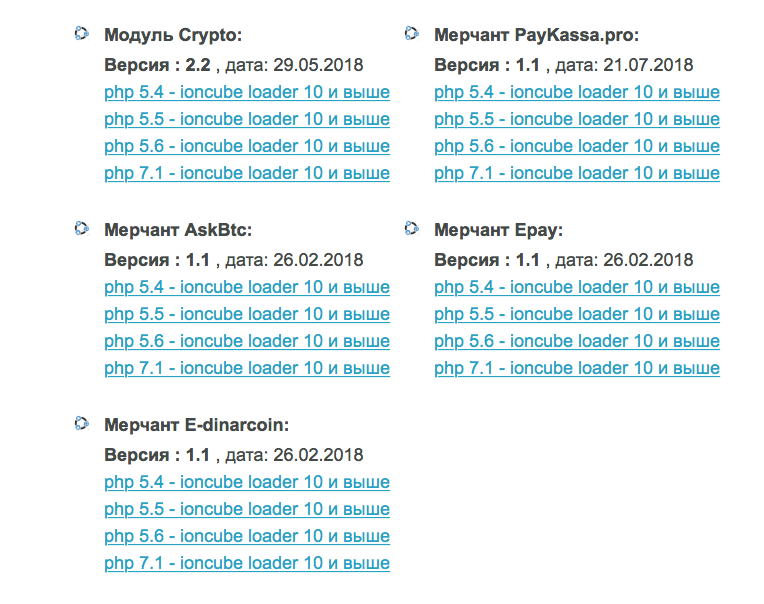The width and height of the screenshot is (764, 604).
Task: Select php 5.6 link for PayKassa.pro
Action: (577, 146)
